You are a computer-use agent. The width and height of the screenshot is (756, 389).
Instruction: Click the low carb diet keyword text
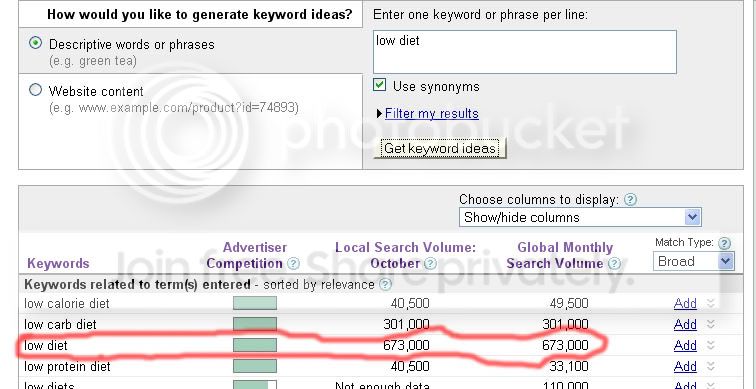pyautogui.click(x=60, y=324)
